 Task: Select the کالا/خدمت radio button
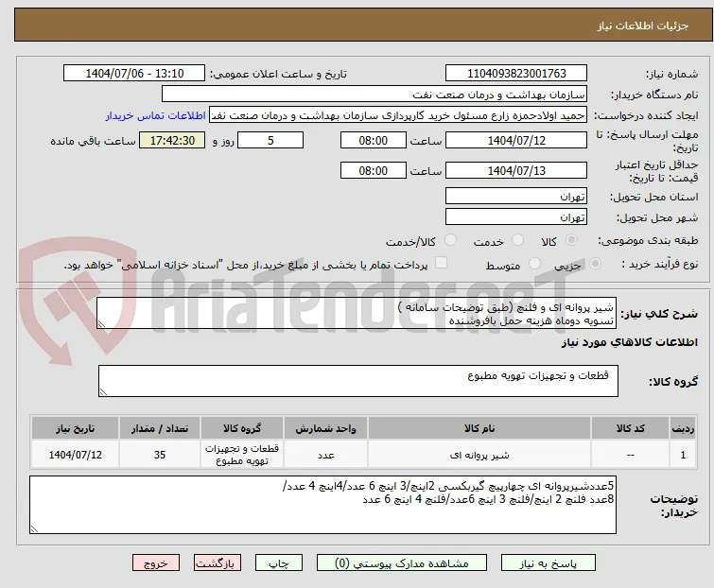[450, 240]
